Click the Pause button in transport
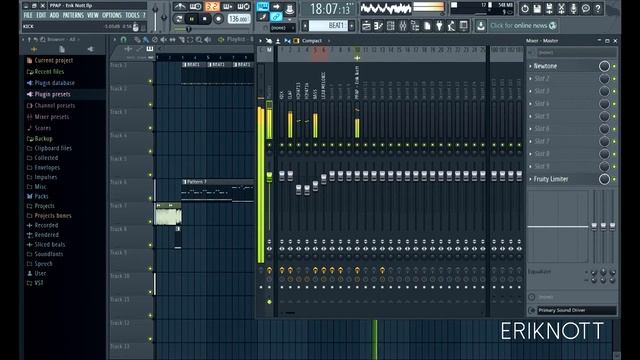The width and height of the screenshot is (640, 360). pyautogui.click(x=191, y=19)
